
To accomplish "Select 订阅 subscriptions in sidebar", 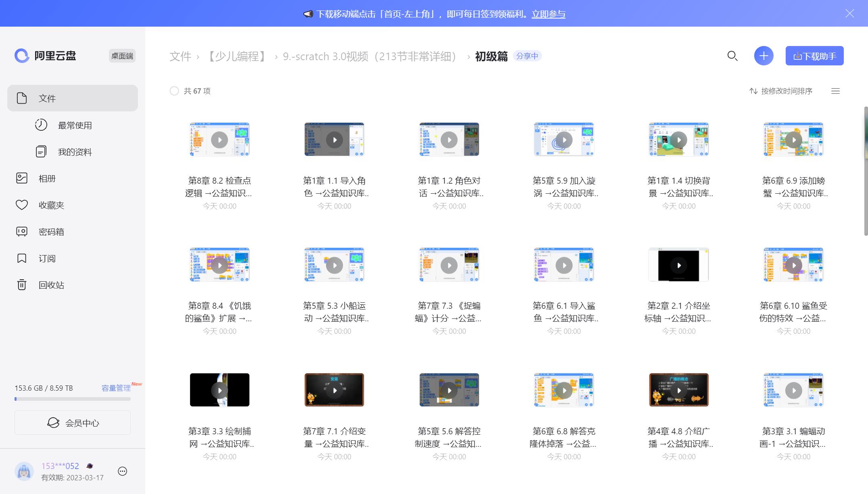I will point(47,258).
